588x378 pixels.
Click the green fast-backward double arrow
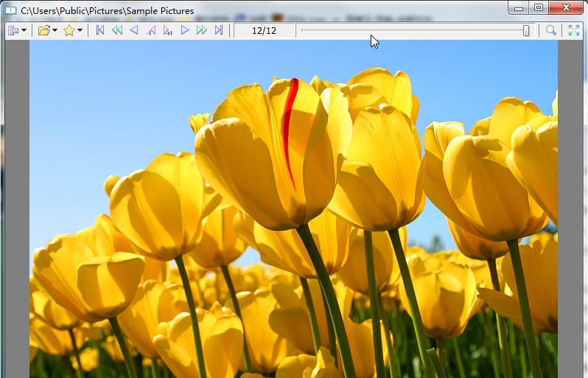[x=116, y=30]
